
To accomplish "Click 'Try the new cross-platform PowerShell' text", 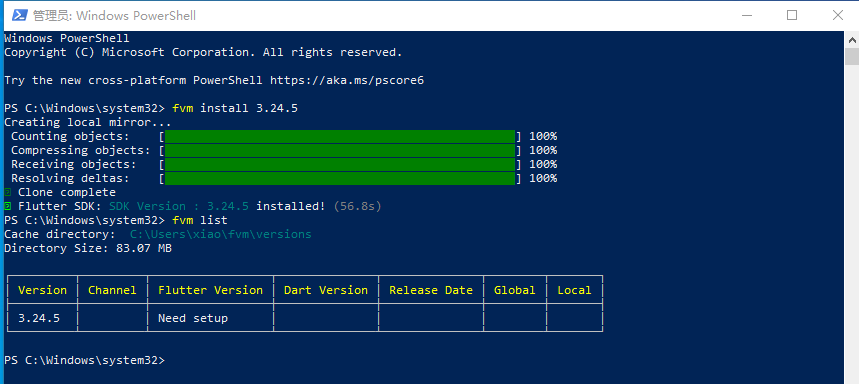I will (133, 81).
